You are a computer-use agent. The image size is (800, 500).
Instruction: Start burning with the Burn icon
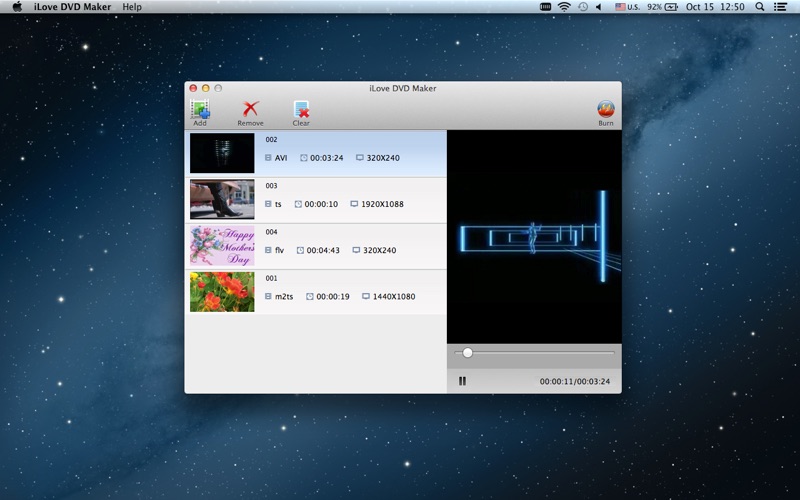coord(606,109)
